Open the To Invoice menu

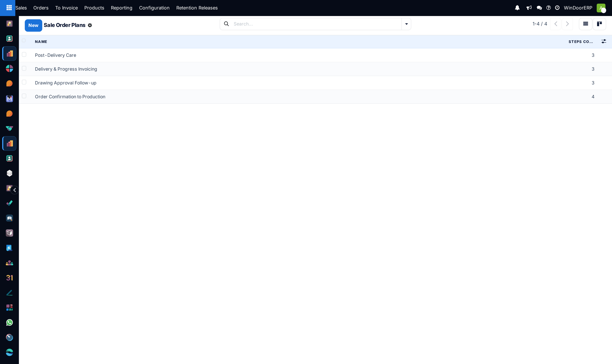tap(66, 8)
